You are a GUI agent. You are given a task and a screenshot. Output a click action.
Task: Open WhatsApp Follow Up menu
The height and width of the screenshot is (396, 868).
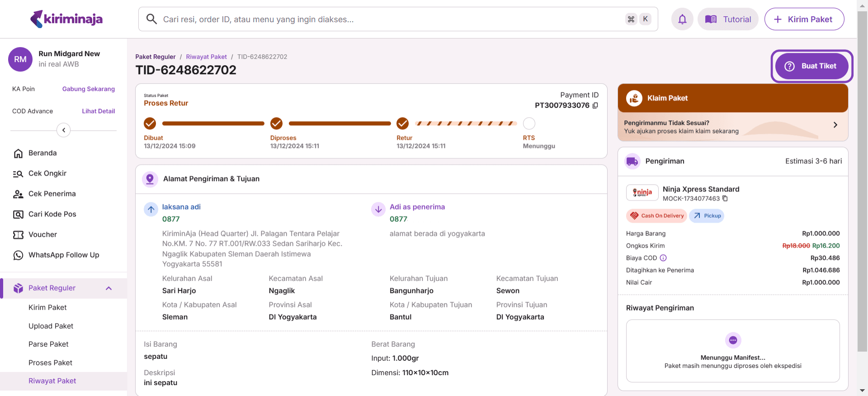click(63, 255)
